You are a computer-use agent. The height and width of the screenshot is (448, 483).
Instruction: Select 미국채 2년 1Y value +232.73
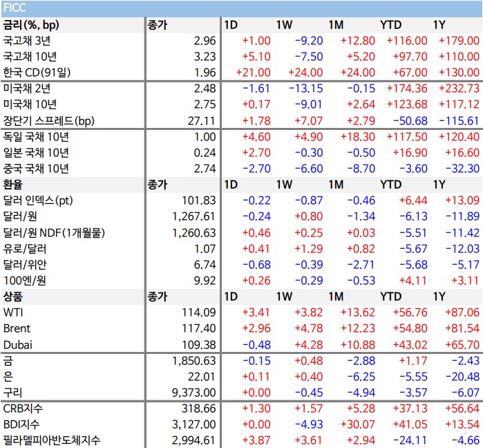coord(459,88)
